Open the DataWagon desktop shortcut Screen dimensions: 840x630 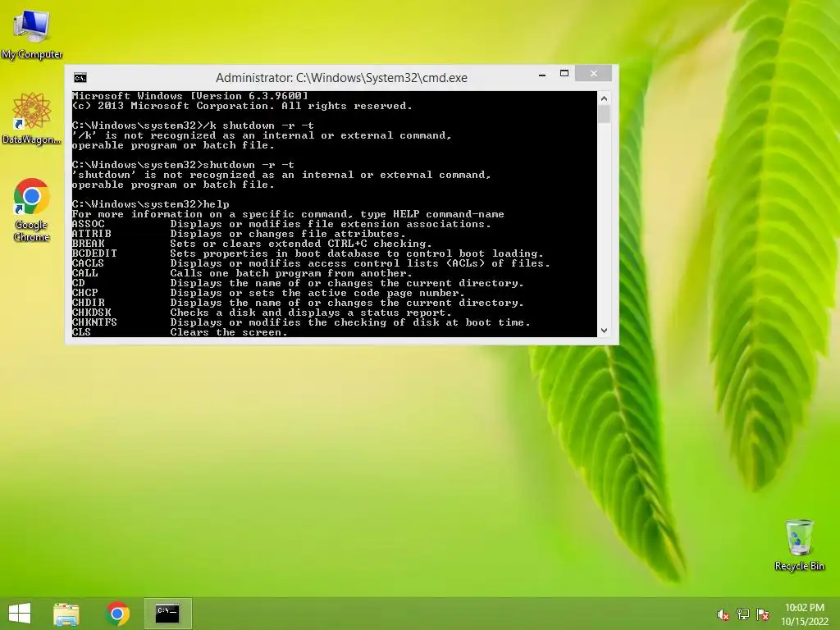tap(32, 118)
